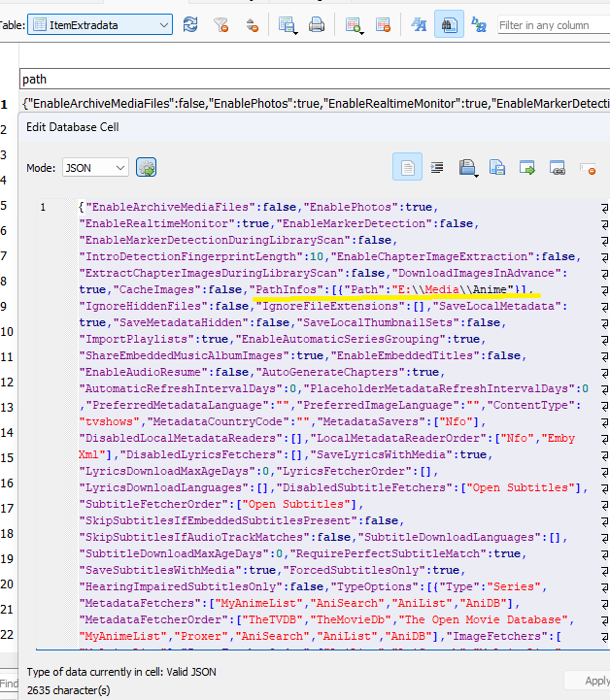Click the Edit Database Cell title
The width and height of the screenshot is (610, 700).
72,127
